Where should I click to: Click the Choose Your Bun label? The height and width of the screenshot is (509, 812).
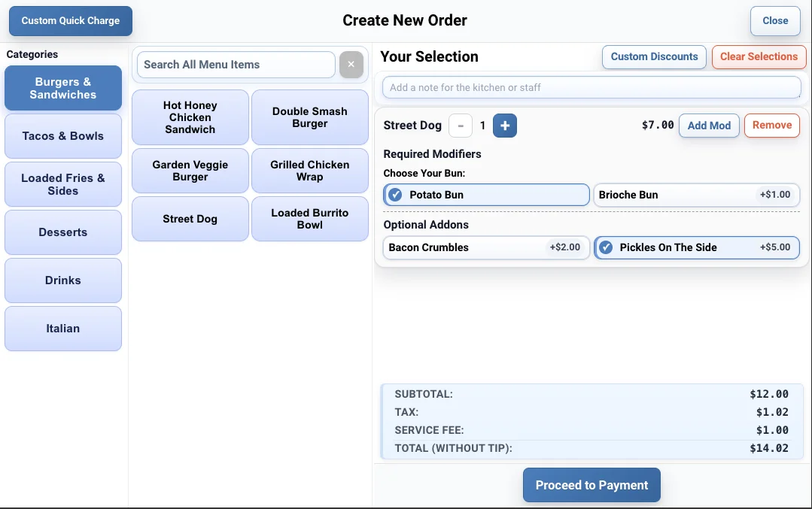click(424, 173)
